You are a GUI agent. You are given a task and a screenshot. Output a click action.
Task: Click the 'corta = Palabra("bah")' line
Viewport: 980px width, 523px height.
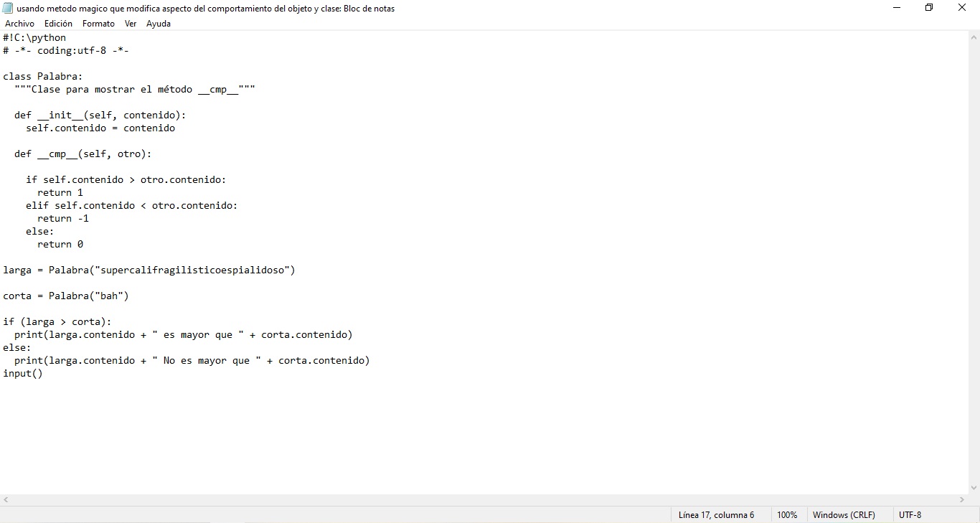[66, 296]
